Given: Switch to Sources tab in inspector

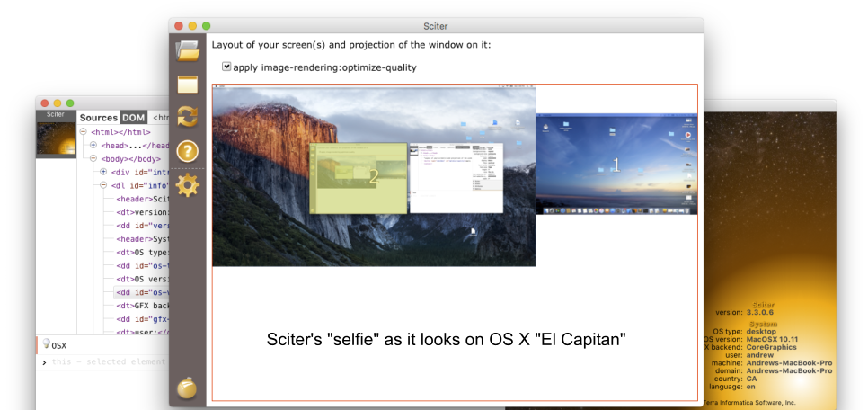Looking at the screenshot, I should click(x=99, y=118).
